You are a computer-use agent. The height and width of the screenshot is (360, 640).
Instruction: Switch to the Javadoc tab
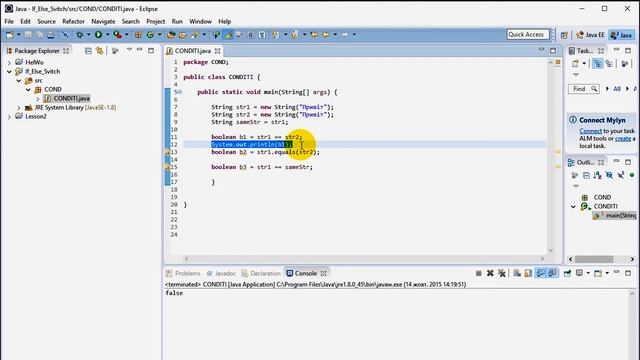[221, 273]
